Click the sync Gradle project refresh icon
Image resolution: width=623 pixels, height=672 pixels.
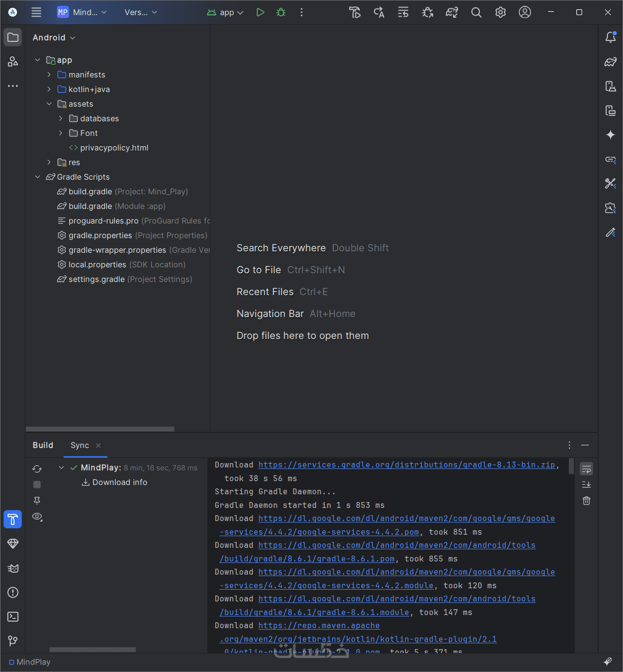click(x=37, y=469)
